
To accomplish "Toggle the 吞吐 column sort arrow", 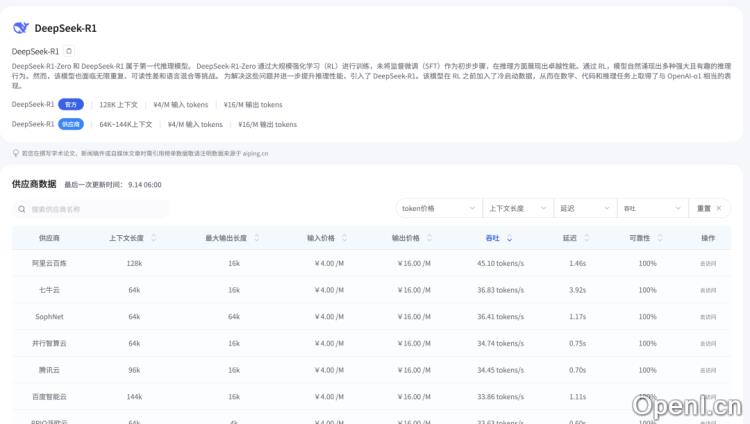I will click(x=509, y=238).
